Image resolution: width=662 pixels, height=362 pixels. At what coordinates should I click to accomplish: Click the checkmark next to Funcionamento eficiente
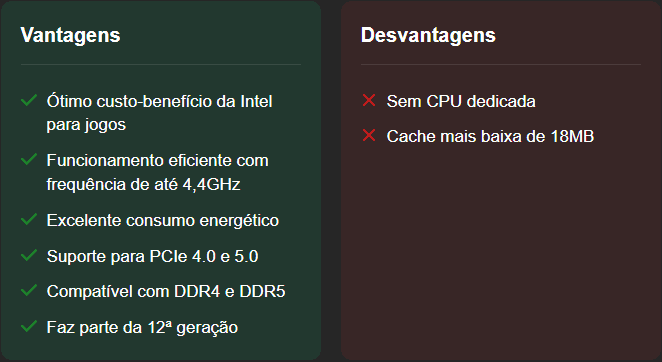click(x=29, y=160)
